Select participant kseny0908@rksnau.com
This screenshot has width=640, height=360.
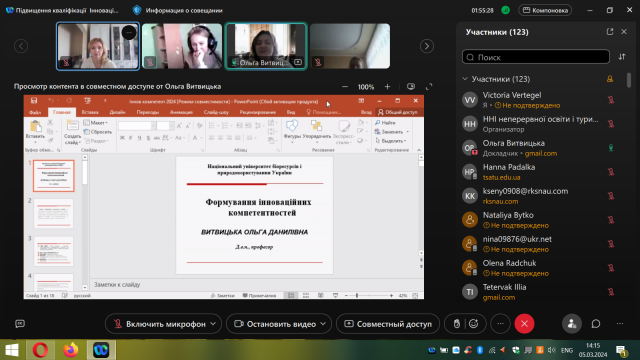pos(540,196)
